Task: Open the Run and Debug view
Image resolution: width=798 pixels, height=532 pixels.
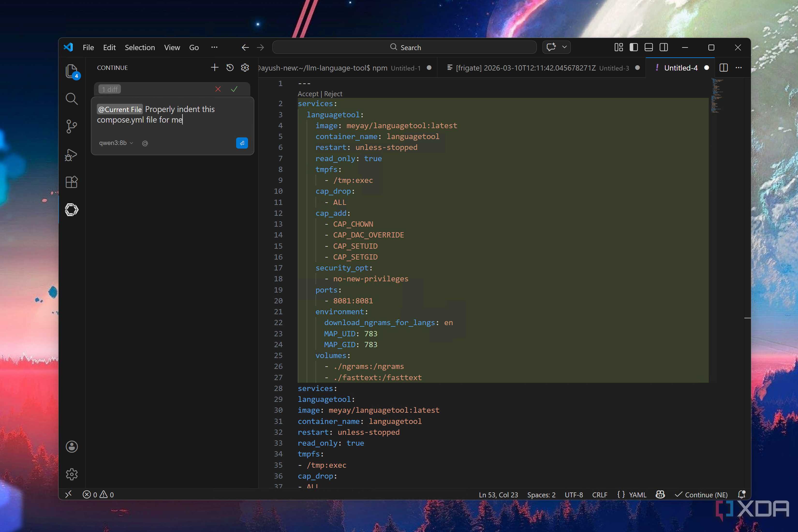Action: 72,155
